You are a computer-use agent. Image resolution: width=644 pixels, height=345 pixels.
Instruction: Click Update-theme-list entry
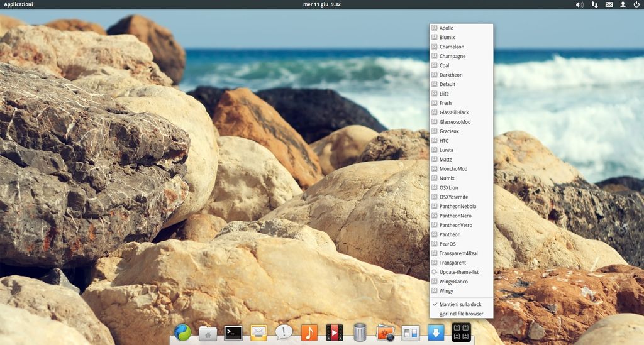[x=459, y=272]
